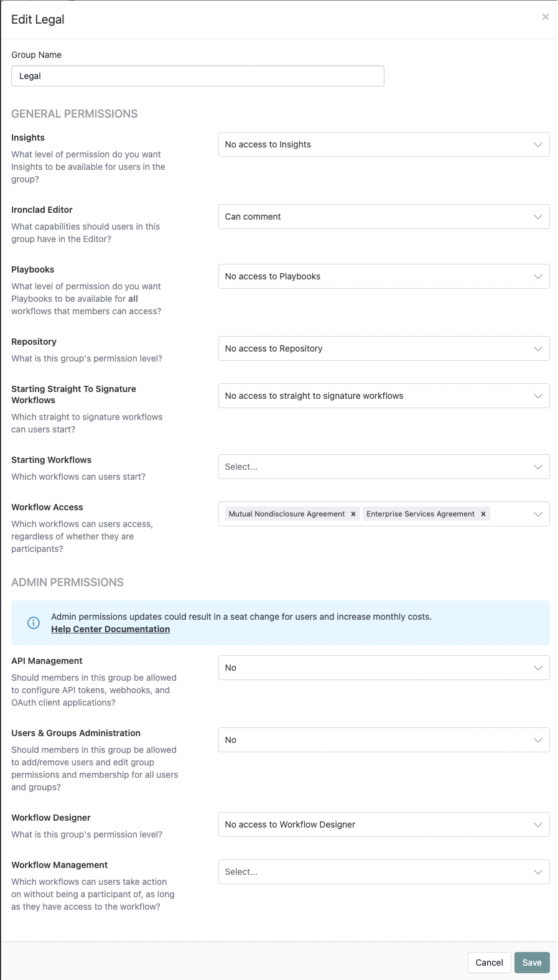
Task: Click the info icon in the admin permissions banner
Action: click(34, 622)
